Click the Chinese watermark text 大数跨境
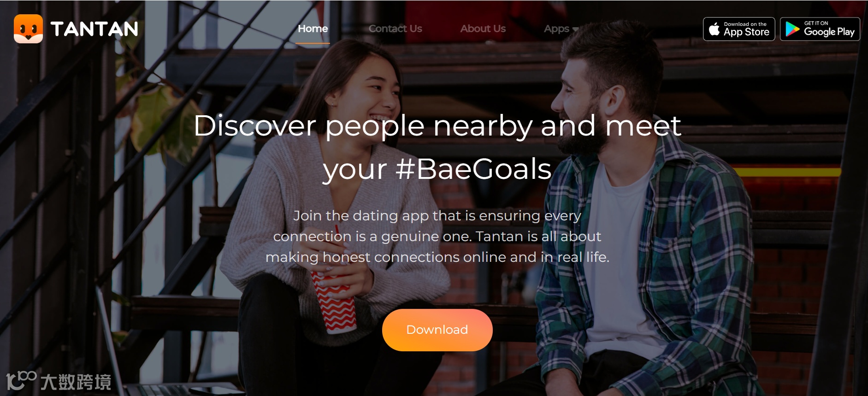The width and height of the screenshot is (868, 396). [x=76, y=382]
